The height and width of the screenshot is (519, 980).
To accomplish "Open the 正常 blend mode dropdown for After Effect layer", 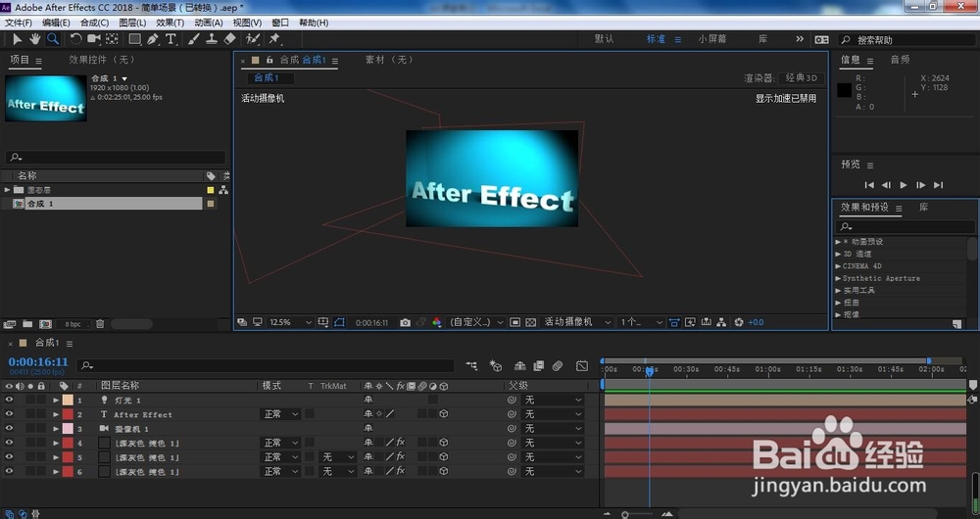I will [x=280, y=414].
